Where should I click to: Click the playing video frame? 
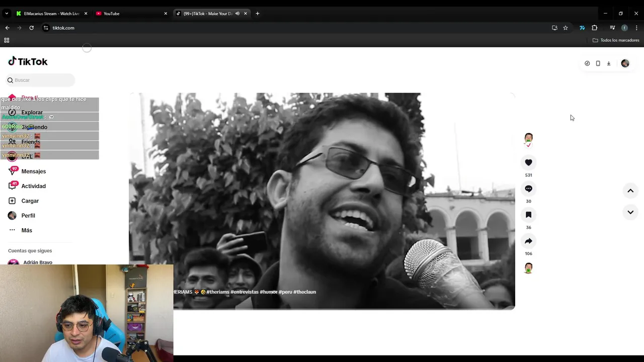pyautogui.click(x=322, y=201)
